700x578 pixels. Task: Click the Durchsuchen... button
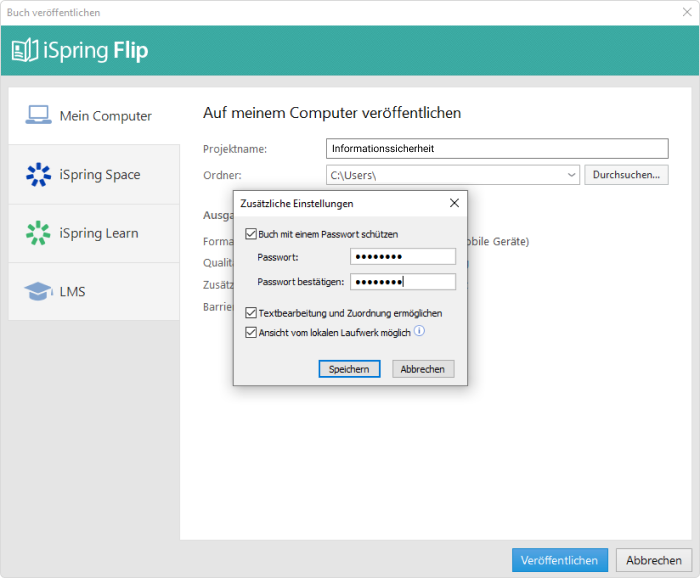[x=626, y=175]
